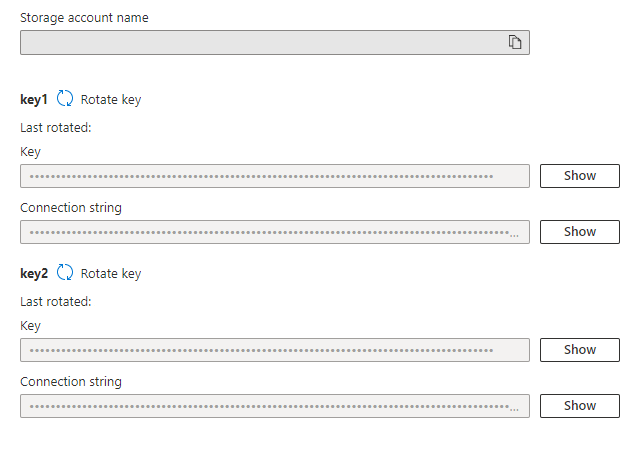Image resolution: width=641 pixels, height=451 pixels.
Task: Select the masked key2 Key field
Action: [x=274, y=350]
